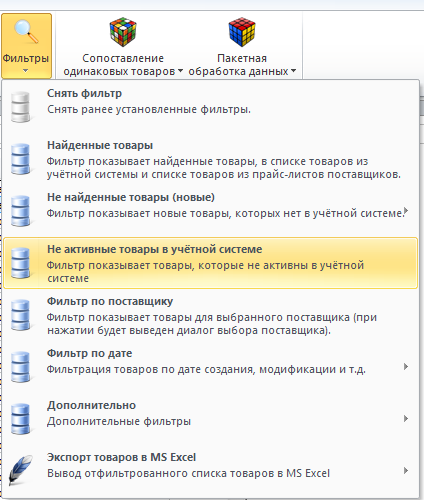The height and width of the screenshot is (500, 424).
Task: Click the database icon beside Фильтр по дате
Action: [21, 367]
